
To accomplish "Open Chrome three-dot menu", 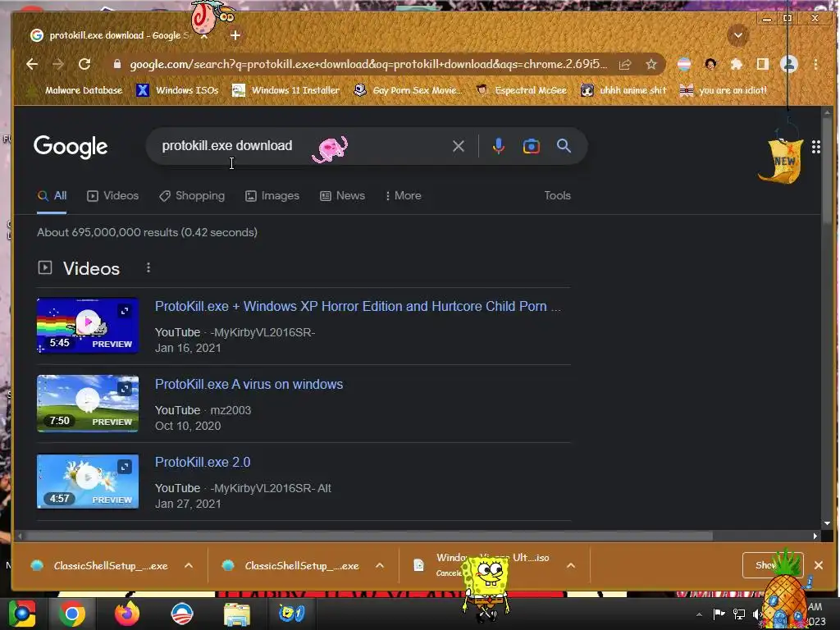I will tap(815, 64).
